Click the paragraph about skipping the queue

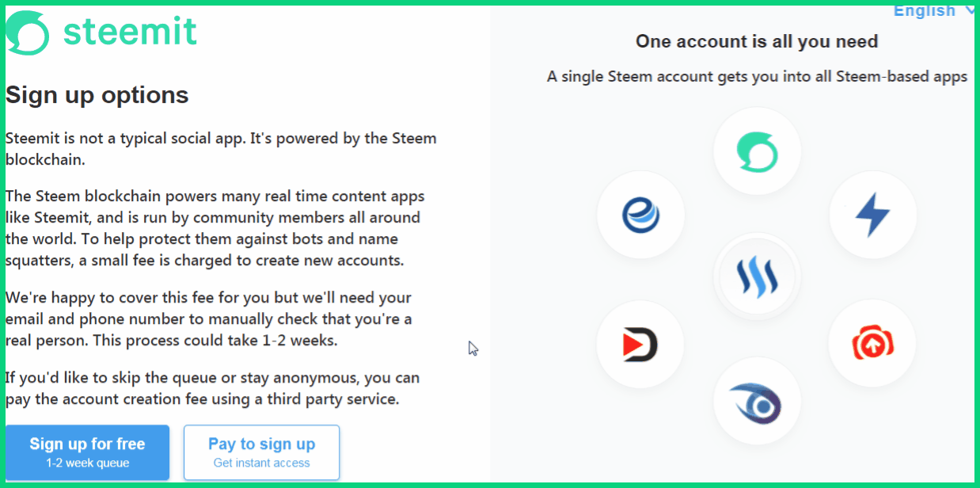[x=212, y=388]
